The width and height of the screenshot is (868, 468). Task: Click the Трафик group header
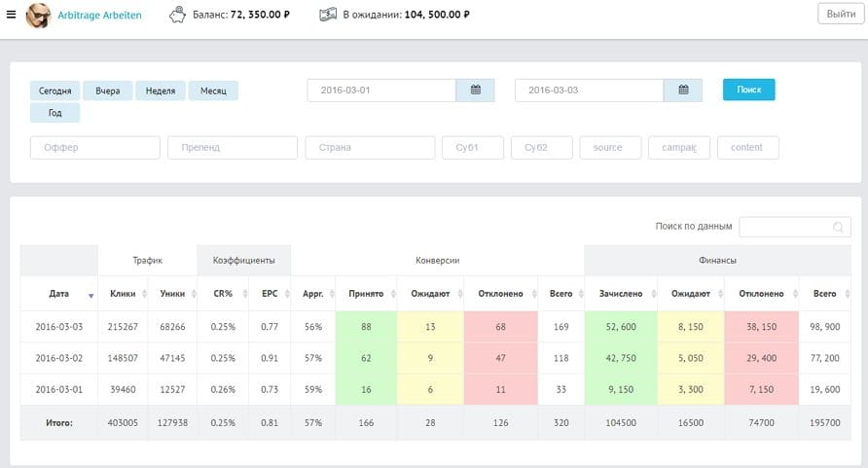147,261
